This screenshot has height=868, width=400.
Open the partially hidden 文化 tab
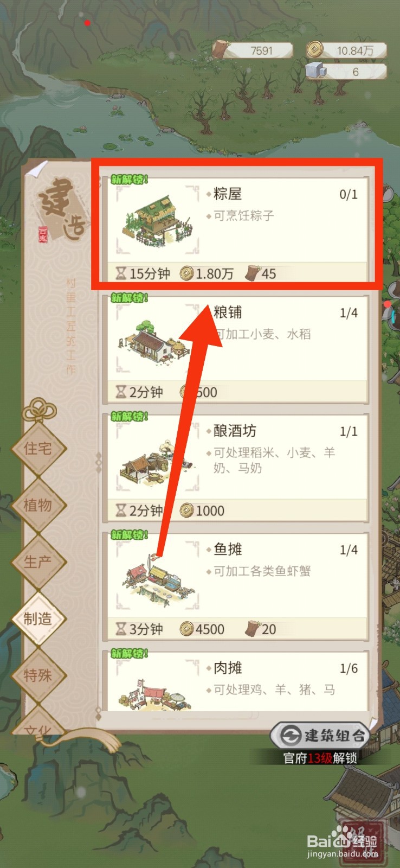tap(38, 724)
